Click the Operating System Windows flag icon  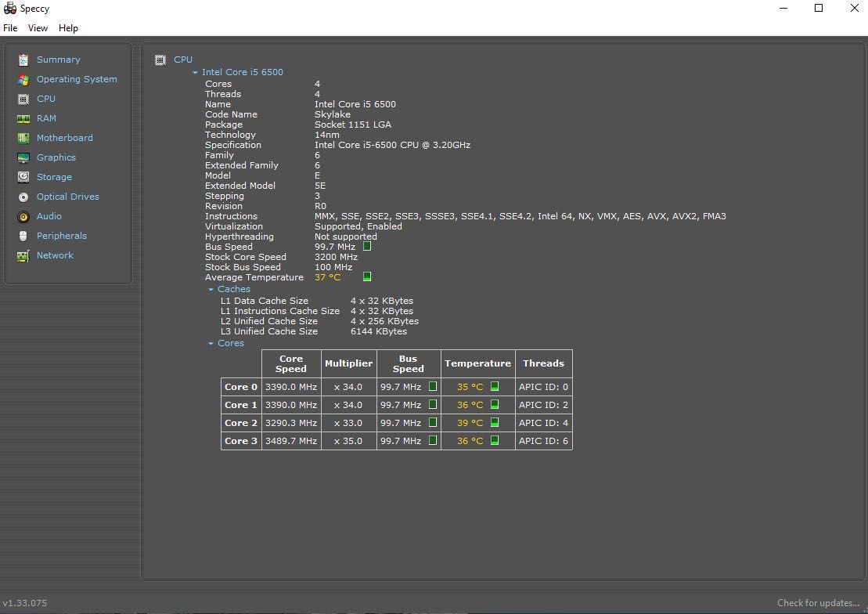pos(23,80)
